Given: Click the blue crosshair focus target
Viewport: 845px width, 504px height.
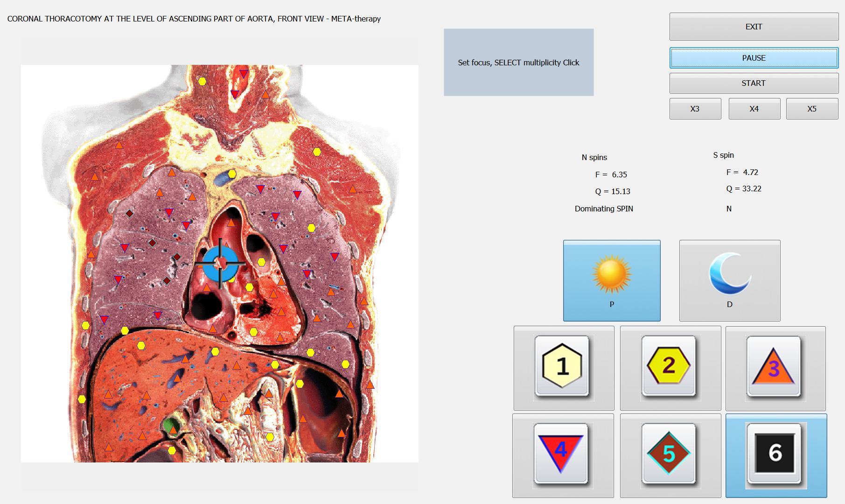Looking at the screenshot, I should click(x=220, y=264).
